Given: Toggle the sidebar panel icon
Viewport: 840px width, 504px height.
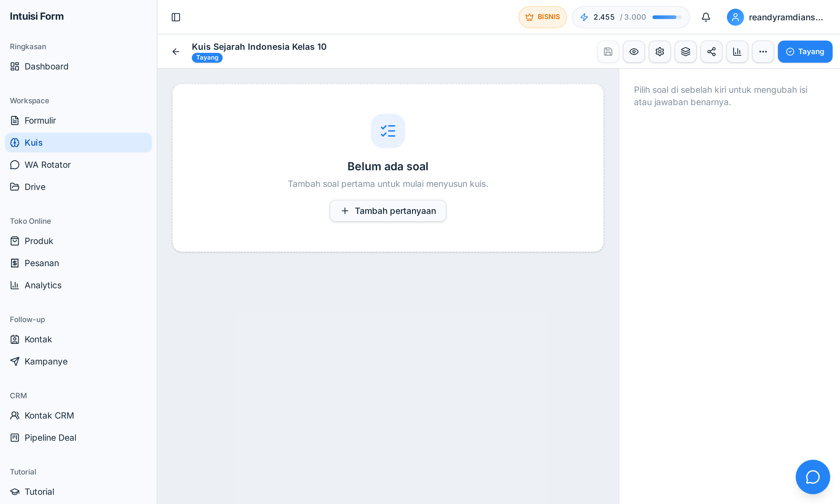Looking at the screenshot, I should click(176, 17).
